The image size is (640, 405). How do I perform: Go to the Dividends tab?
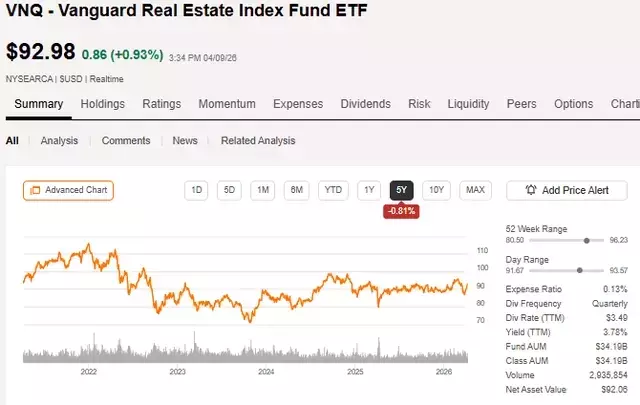pos(366,104)
